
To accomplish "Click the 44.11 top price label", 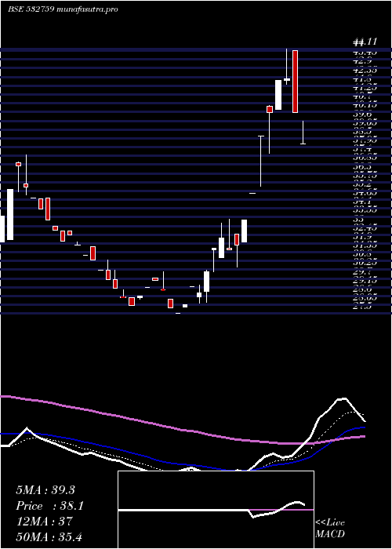I will pyautogui.click(x=365, y=42).
